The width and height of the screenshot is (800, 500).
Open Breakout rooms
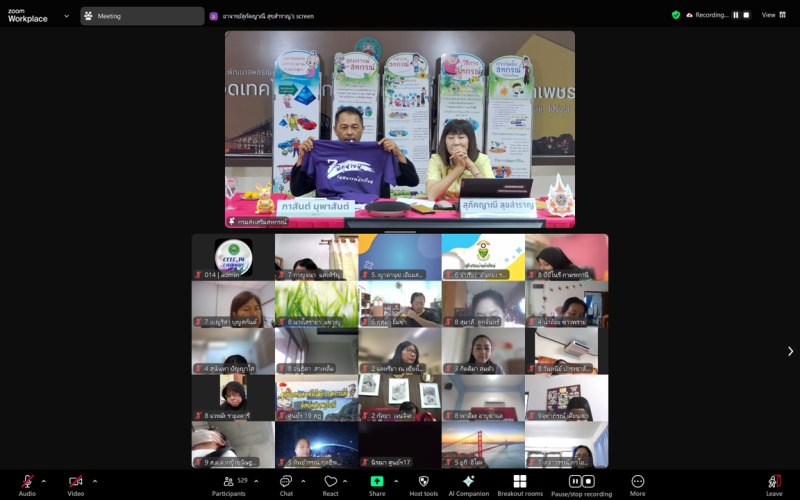[520, 485]
